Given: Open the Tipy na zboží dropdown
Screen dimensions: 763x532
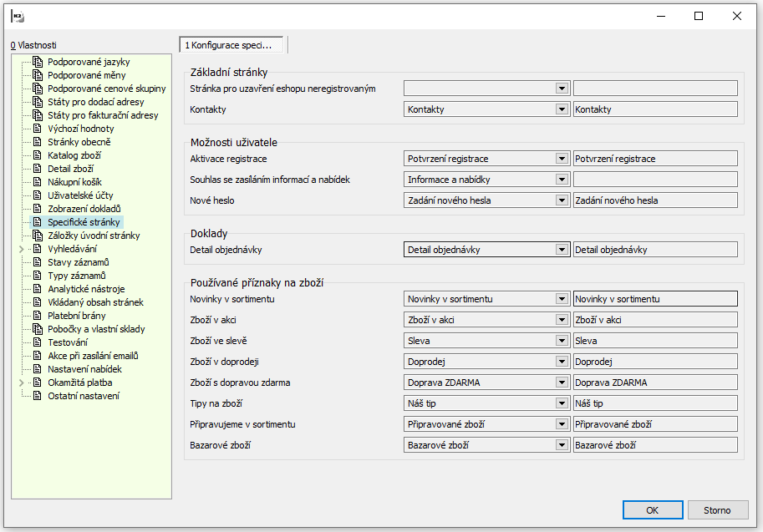Looking at the screenshot, I should [562, 403].
